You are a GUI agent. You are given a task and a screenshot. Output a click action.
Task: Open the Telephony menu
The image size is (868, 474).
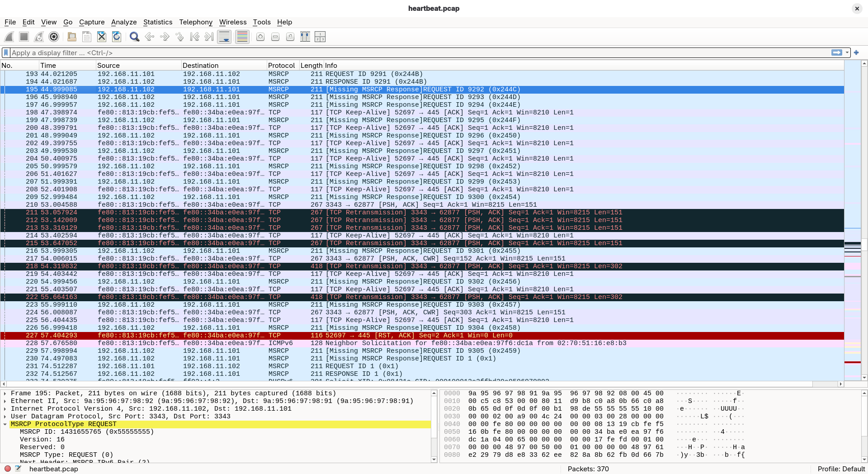(x=195, y=22)
